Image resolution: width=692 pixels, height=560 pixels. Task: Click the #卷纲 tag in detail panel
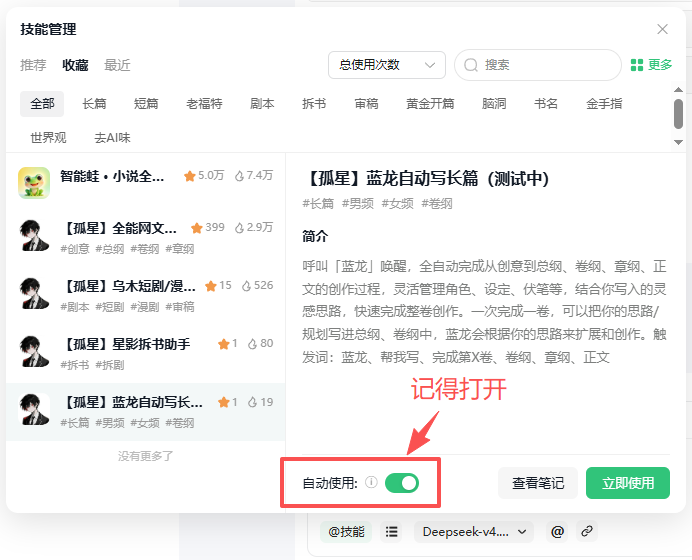437,203
